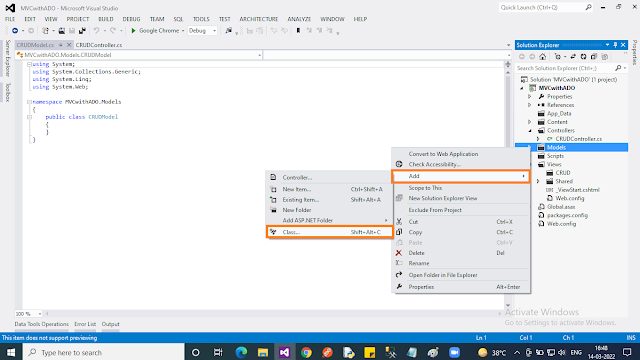Click Open Folder in File Explorer
Image resolution: width=640 pixels, height=360 pixels.
461,275
